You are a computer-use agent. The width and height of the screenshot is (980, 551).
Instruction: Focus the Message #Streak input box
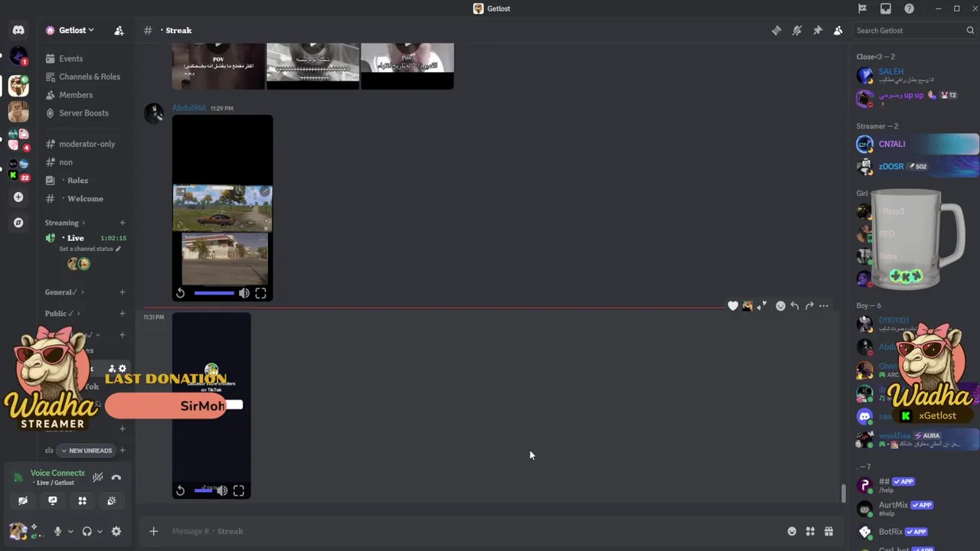pos(475,531)
